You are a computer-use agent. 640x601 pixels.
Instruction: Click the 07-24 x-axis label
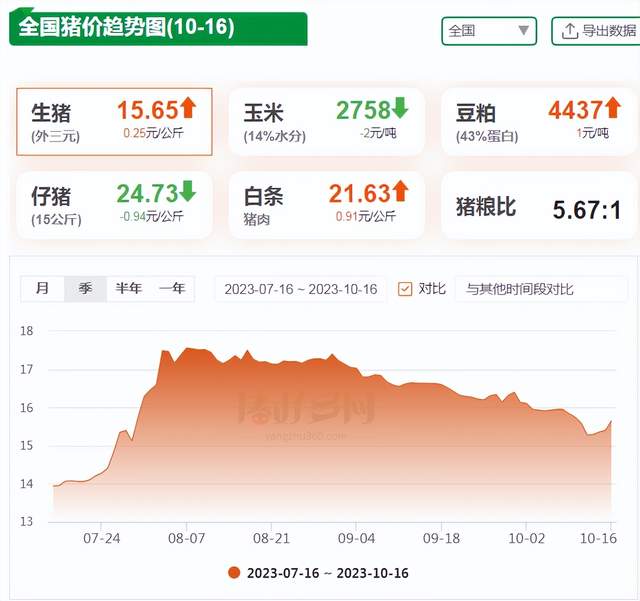(102, 538)
